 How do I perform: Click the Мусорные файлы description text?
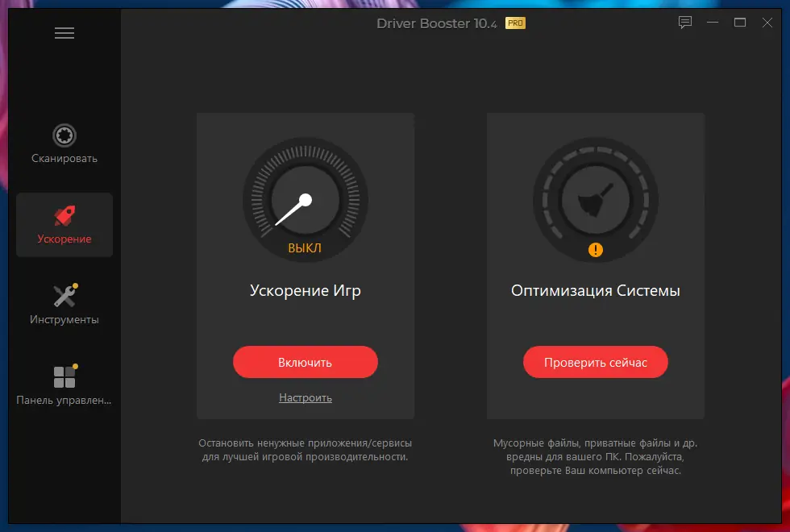pos(596,457)
